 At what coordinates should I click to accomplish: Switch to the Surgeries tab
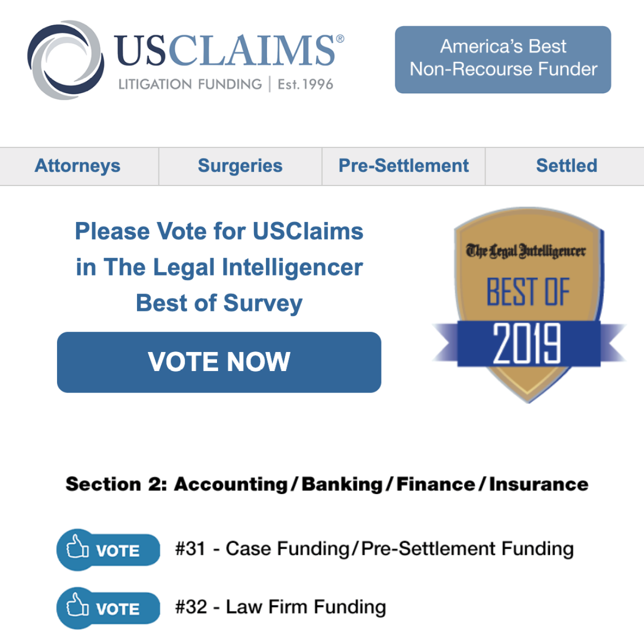click(x=240, y=165)
